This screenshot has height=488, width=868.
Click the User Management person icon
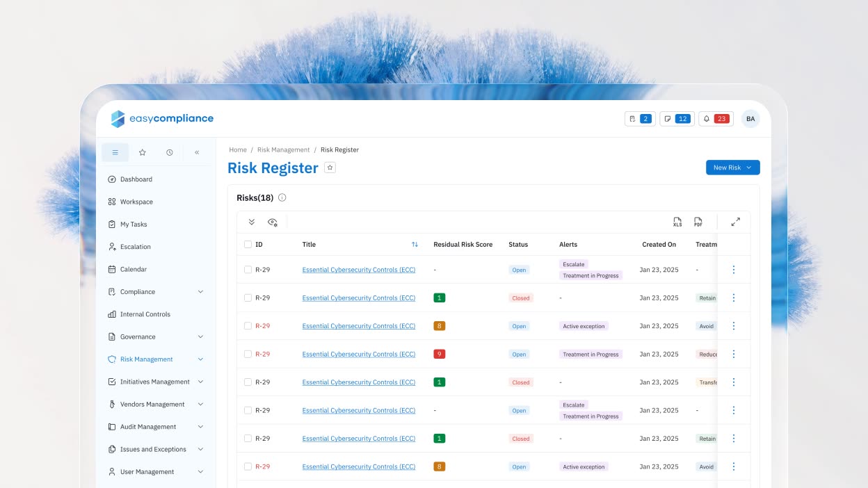pyautogui.click(x=112, y=472)
